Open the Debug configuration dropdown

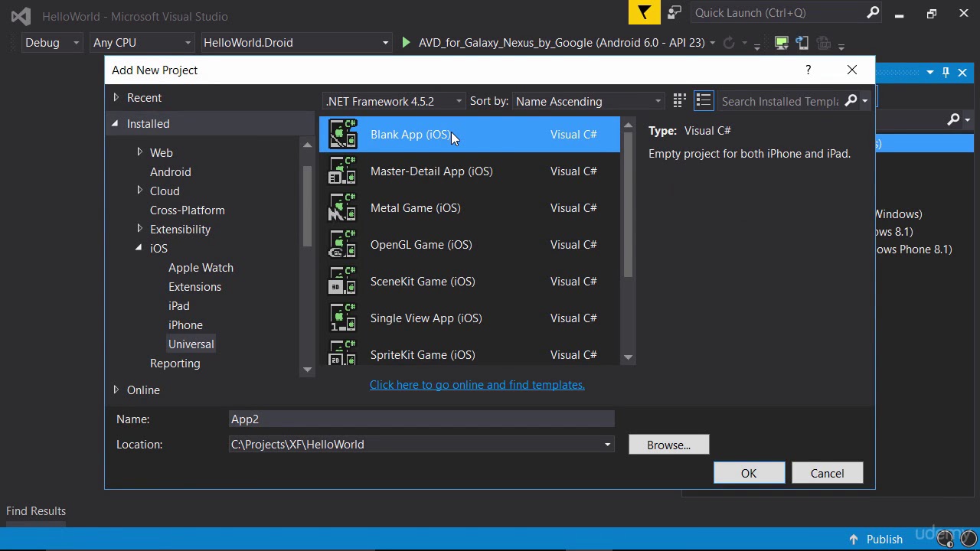tap(53, 43)
